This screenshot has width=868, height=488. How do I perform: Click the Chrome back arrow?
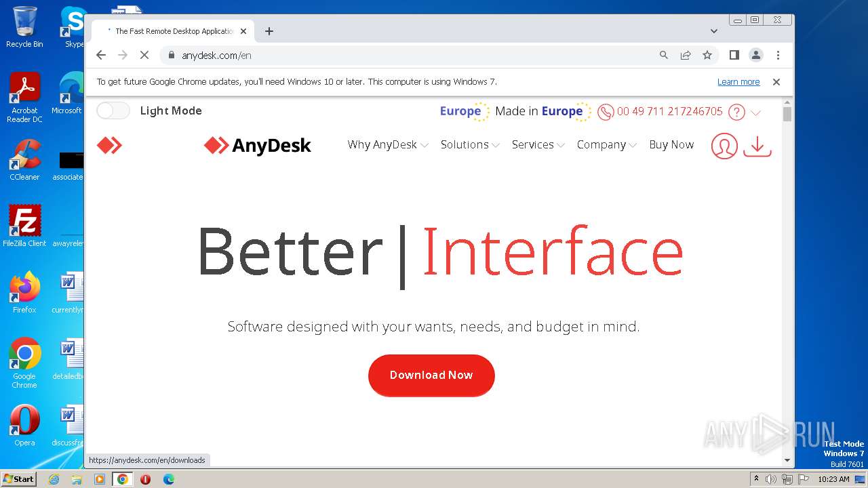pos(101,55)
